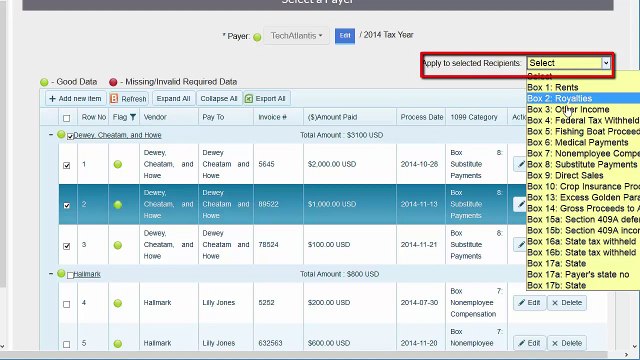Click Delete button for invoice 5252
The width and height of the screenshot is (640, 360).
tap(567, 303)
